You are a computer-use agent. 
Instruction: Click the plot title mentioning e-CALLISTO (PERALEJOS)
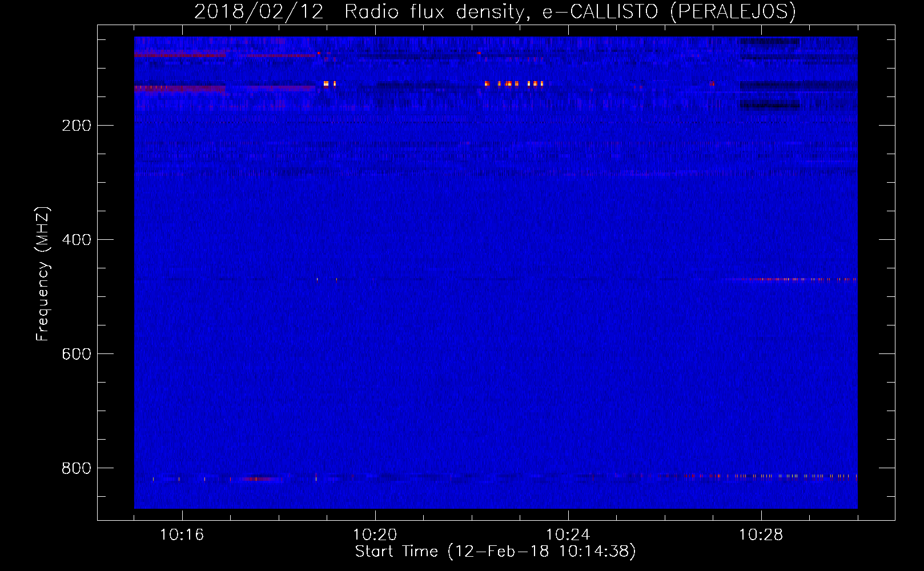pyautogui.click(x=495, y=11)
